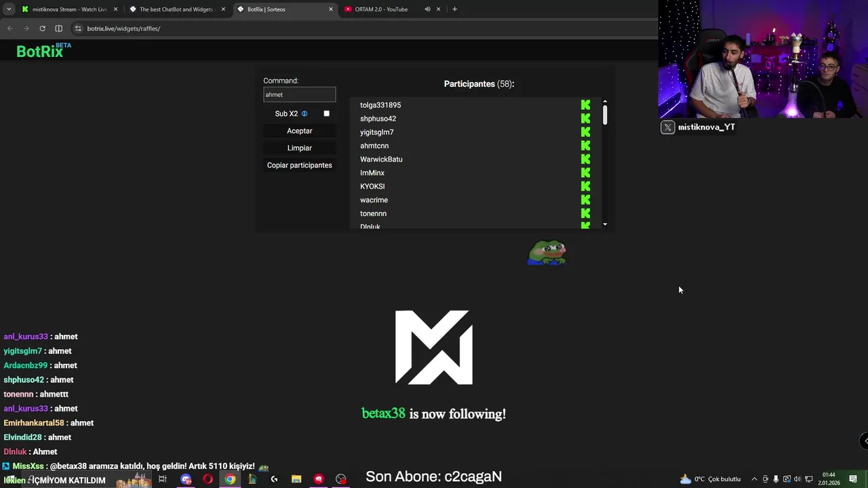Open Discord from the taskbar

(186, 479)
